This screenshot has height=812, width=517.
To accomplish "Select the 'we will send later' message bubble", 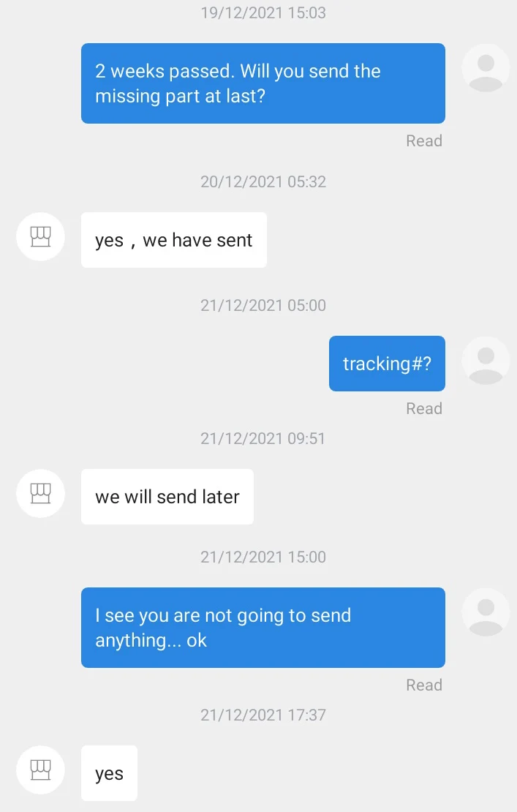I will tap(167, 497).
